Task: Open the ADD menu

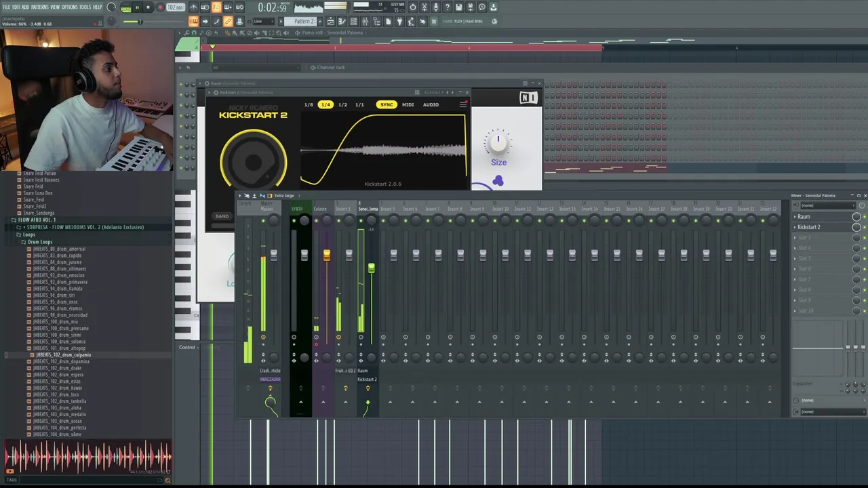Action: (25, 7)
